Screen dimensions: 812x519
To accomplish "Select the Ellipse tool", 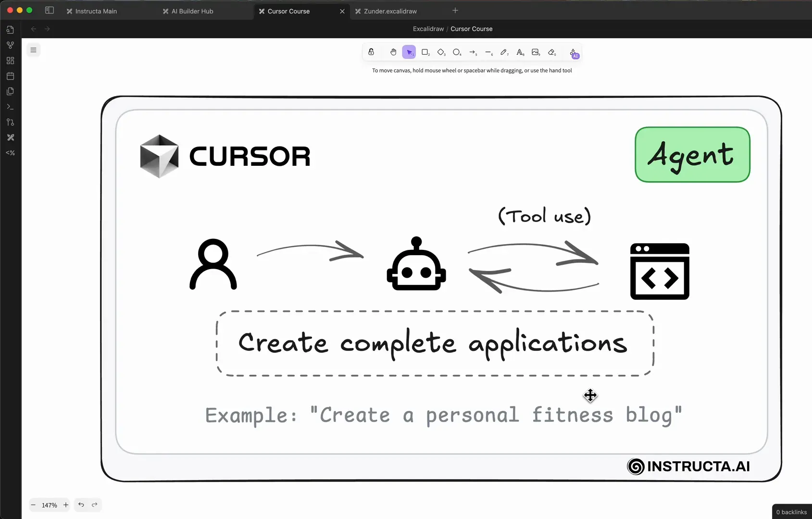I will click(457, 52).
